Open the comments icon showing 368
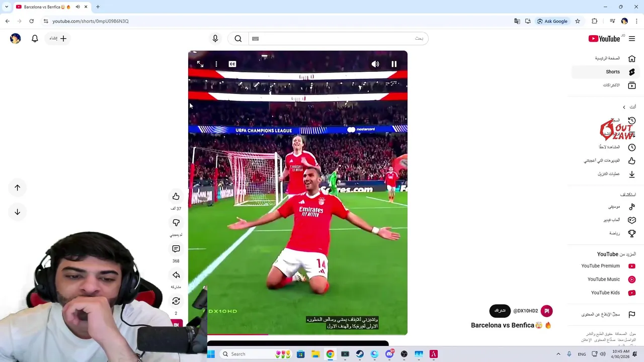The width and height of the screenshot is (644, 362). (x=176, y=249)
